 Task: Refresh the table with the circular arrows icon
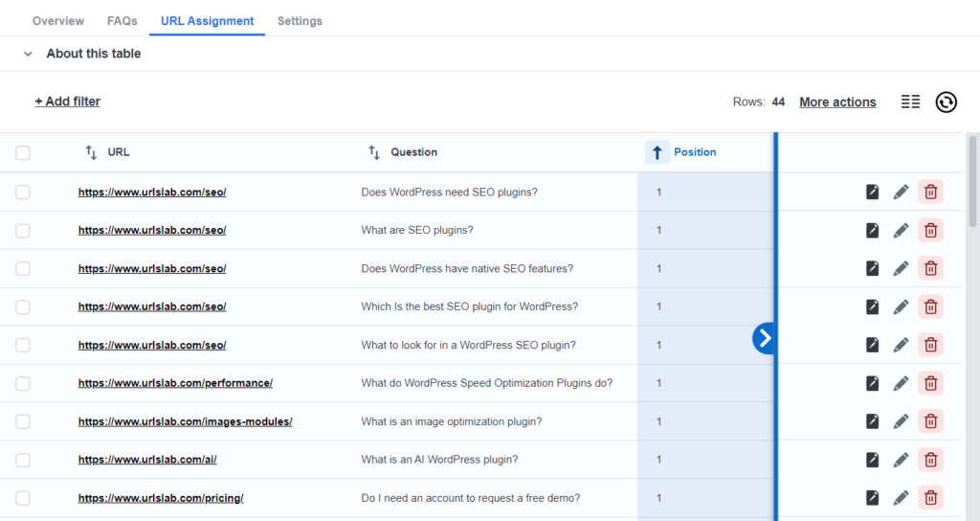click(947, 102)
